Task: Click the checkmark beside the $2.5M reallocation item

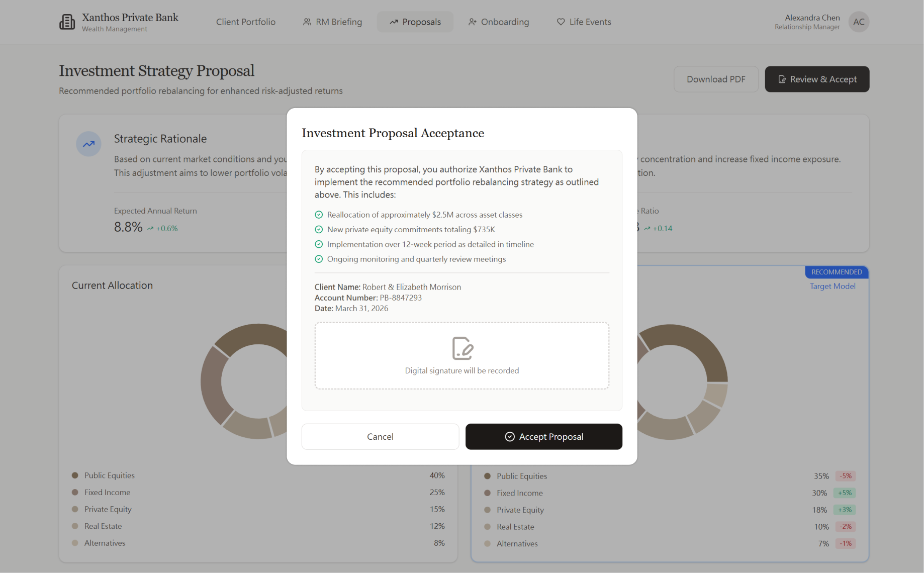Action: (x=319, y=214)
